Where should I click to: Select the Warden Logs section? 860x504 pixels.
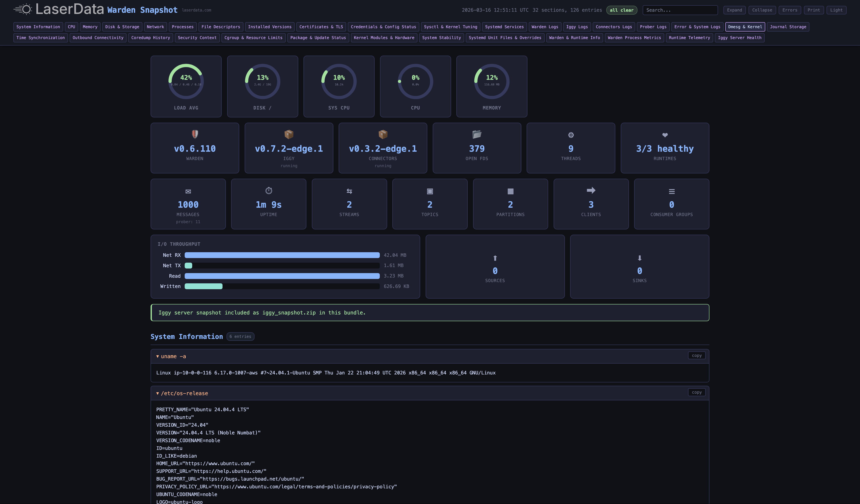(x=545, y=27)
